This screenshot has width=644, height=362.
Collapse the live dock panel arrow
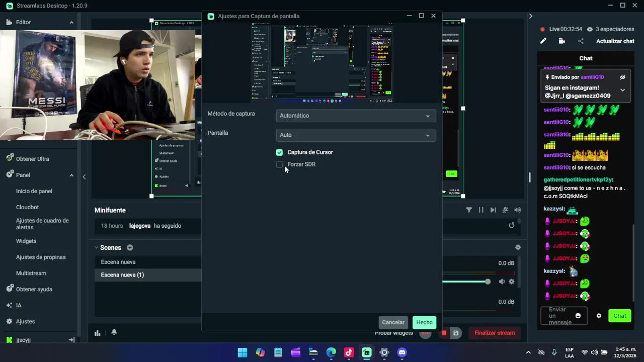click(530, 16)
